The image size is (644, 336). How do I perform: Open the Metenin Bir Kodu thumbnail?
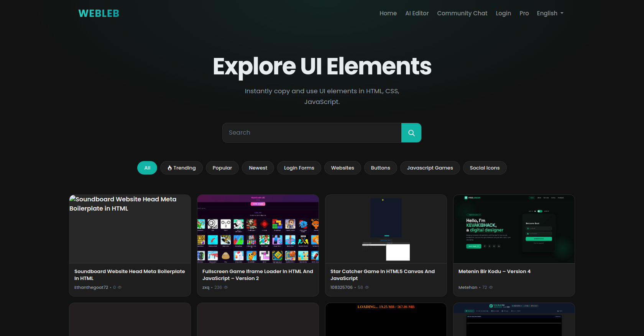(x=514, y=229)
